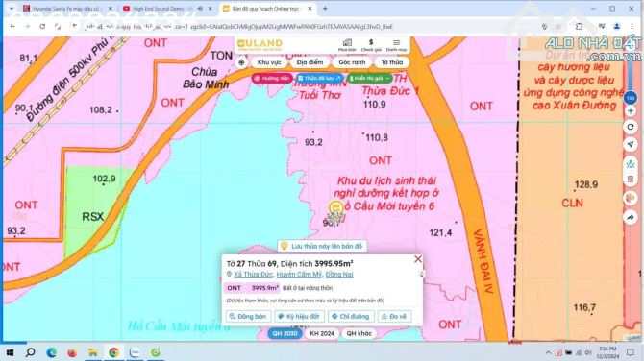Click Lưu thửa này lên bản đồ button
Image resolution: width=644 pixels, height=361 pixels.
pyautogui.click(x=322, y=246)
